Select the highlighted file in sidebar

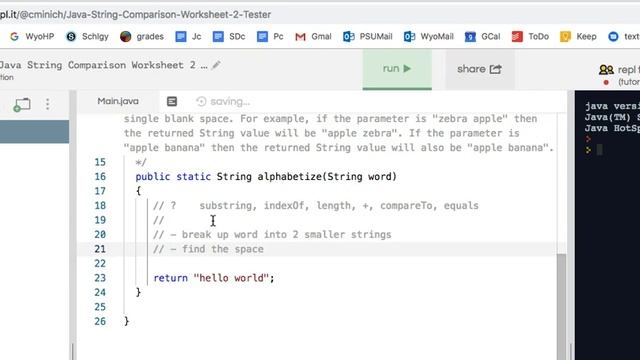coord(34,131)
